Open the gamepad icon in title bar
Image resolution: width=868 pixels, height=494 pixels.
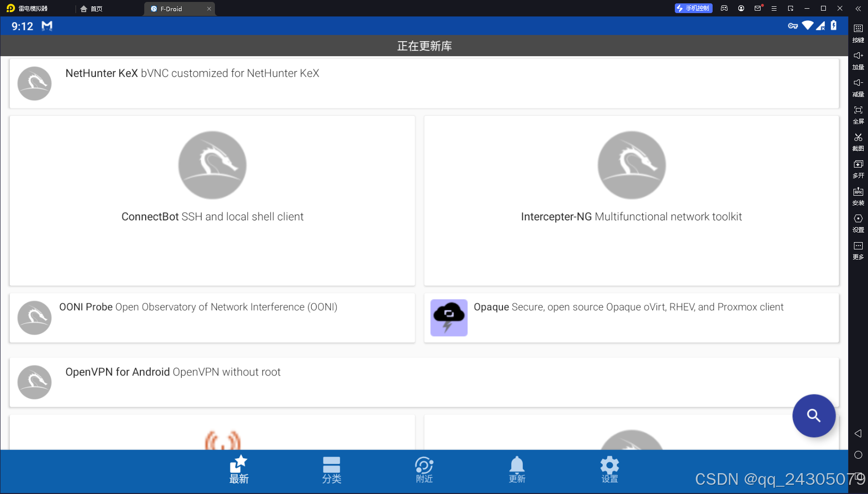pos(724,8)
